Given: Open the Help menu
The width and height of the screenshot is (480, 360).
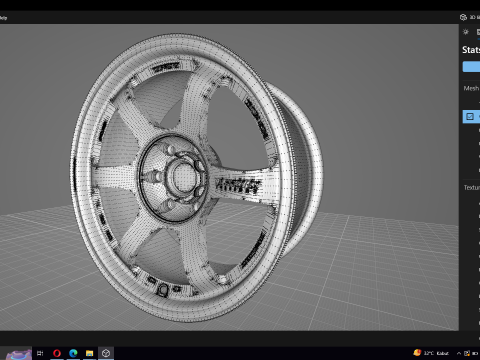Looking at the screenshot, I should 3,18.
